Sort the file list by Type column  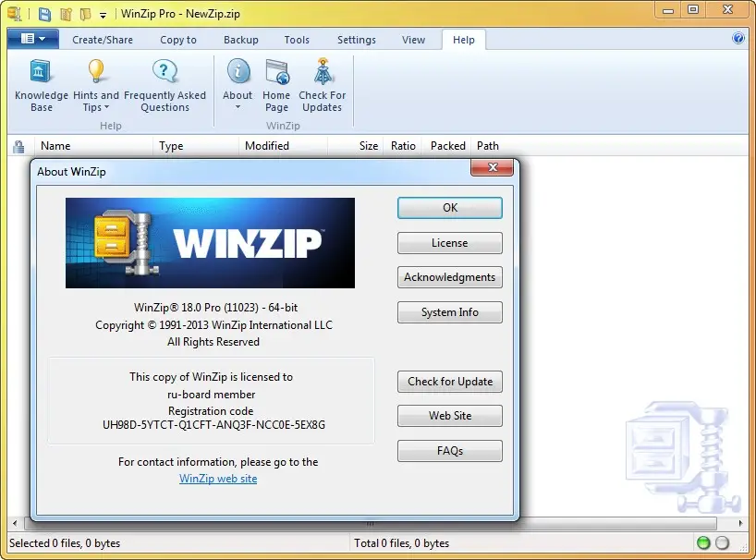[196, 146]
